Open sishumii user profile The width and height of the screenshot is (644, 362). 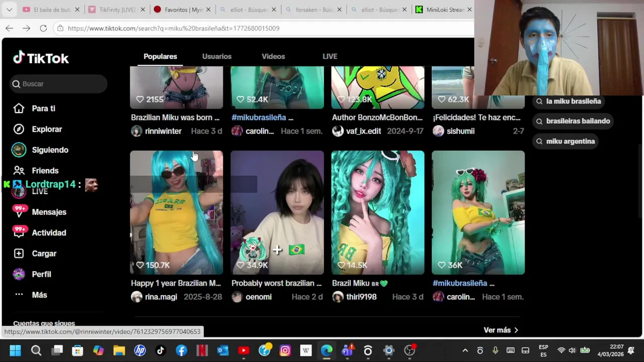[460, 131]
